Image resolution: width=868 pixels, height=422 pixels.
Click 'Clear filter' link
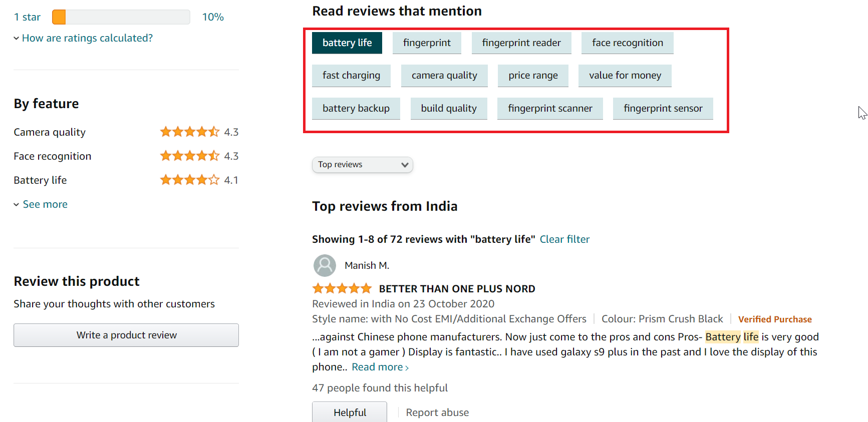coord(564,239)
